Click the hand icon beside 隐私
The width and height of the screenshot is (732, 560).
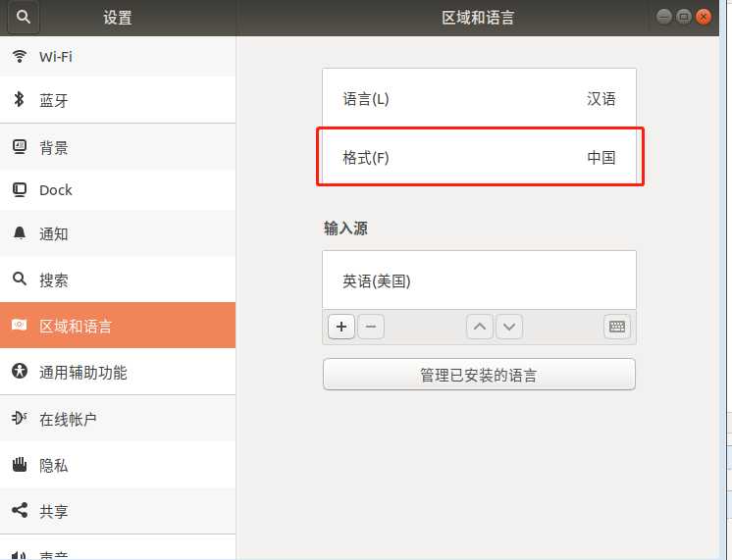(20, 464)
